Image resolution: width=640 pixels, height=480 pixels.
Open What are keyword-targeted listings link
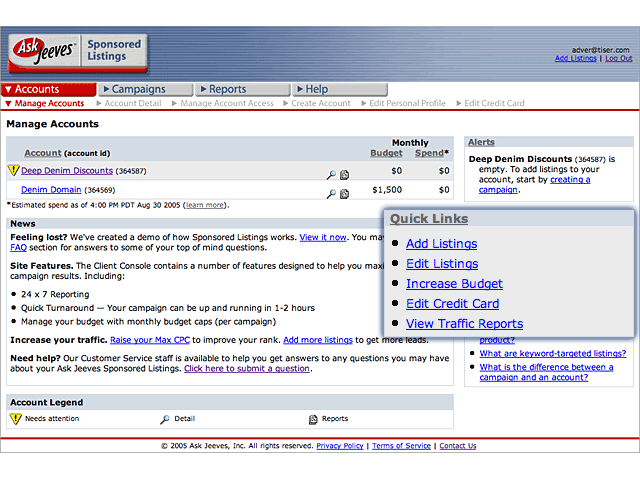(553, 353)
